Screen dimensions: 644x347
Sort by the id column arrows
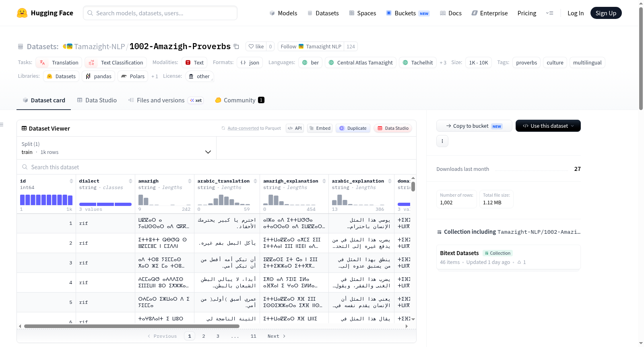coord(71,181)
